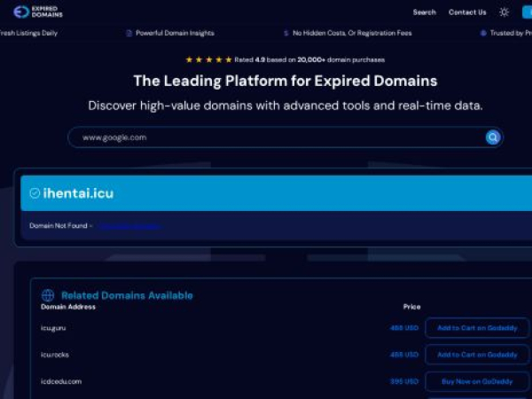Toggle the sun light/dark theme icon
The height and width of the screenshot is (399, 532).
tap(504, 12)
